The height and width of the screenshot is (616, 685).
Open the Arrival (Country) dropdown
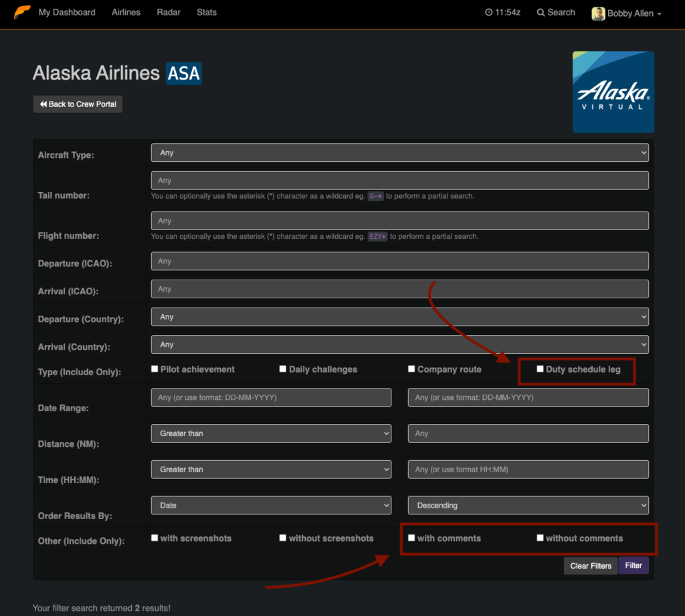click(x=400, y=344)
